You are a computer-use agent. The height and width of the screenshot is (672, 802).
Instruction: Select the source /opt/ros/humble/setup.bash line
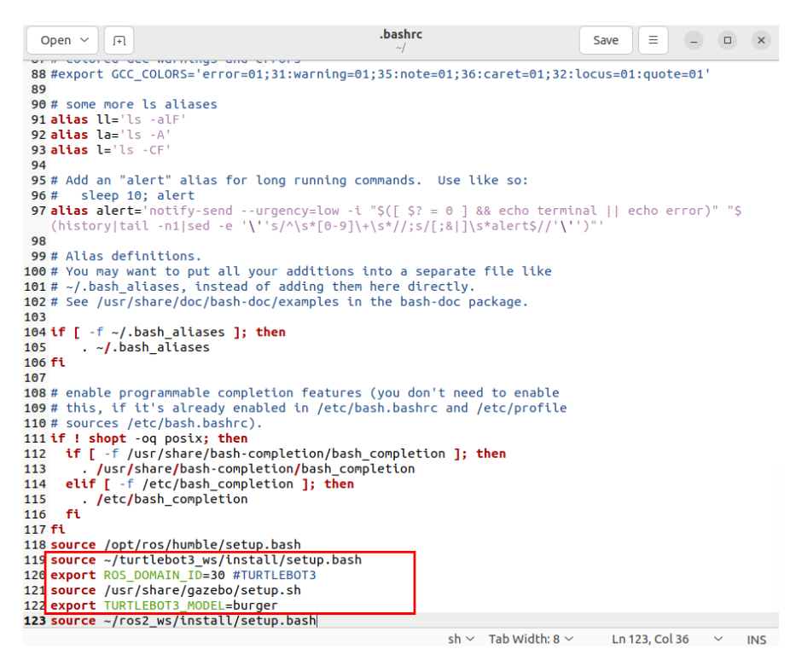pos(175,544)
